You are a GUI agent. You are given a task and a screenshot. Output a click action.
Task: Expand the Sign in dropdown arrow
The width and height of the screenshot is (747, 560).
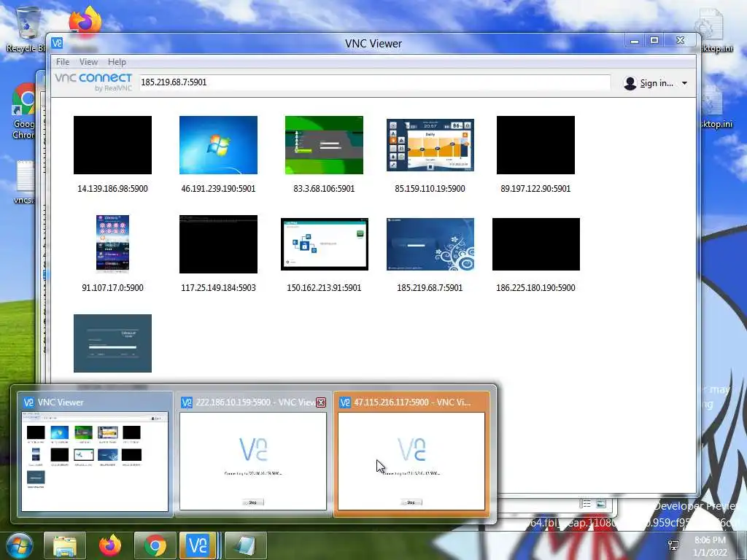click(x=684, y=83)
